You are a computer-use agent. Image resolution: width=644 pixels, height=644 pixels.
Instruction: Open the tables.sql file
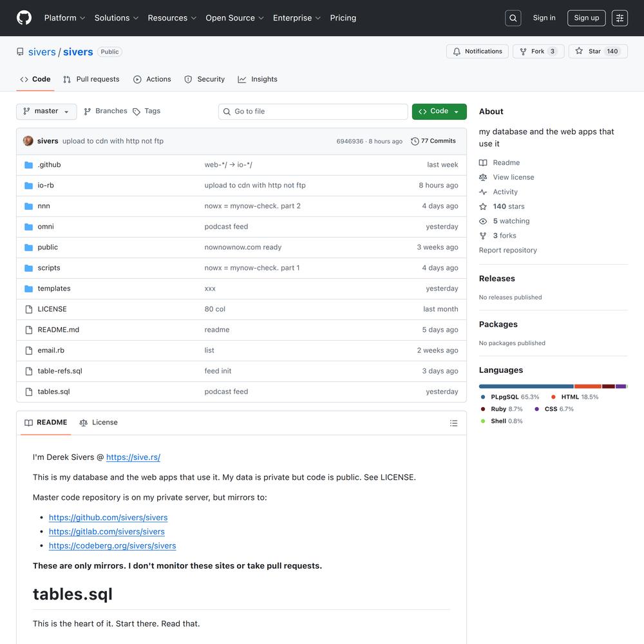click(x=53, y=392)
